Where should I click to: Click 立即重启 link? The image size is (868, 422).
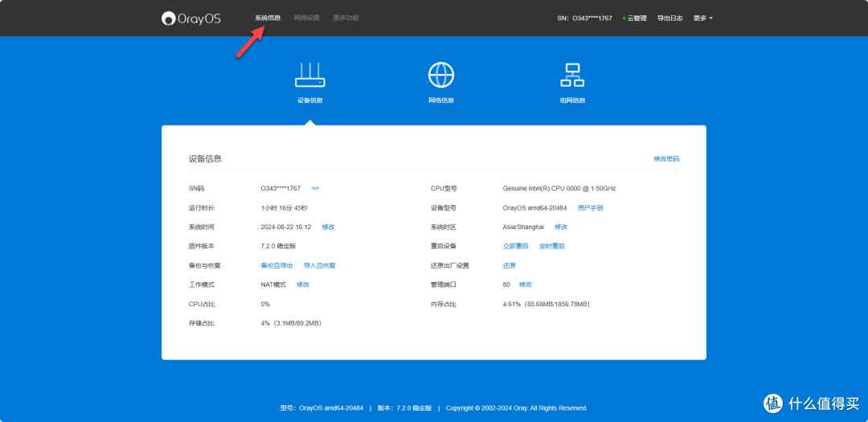pos(515,246)
